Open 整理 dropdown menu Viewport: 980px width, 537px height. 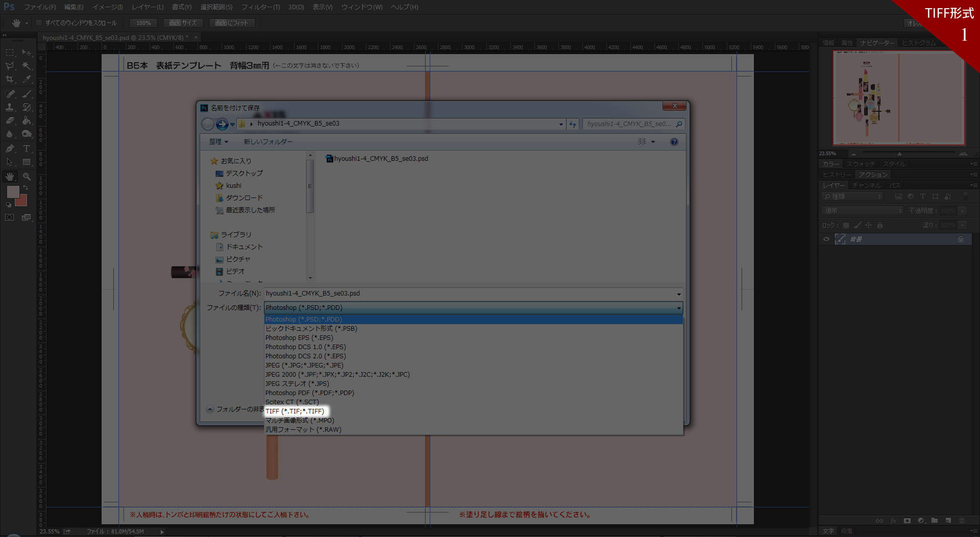click(218, 142)
